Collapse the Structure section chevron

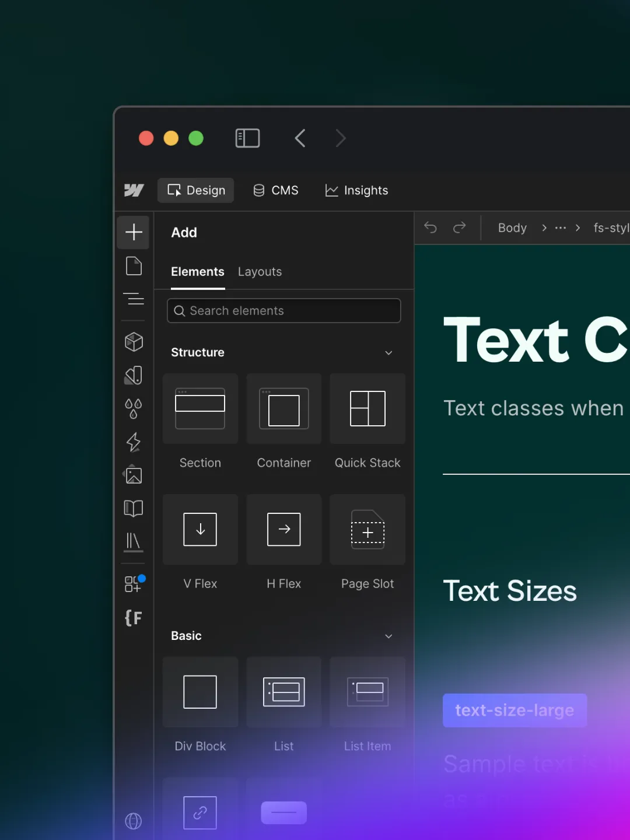[x=388, y=353]
